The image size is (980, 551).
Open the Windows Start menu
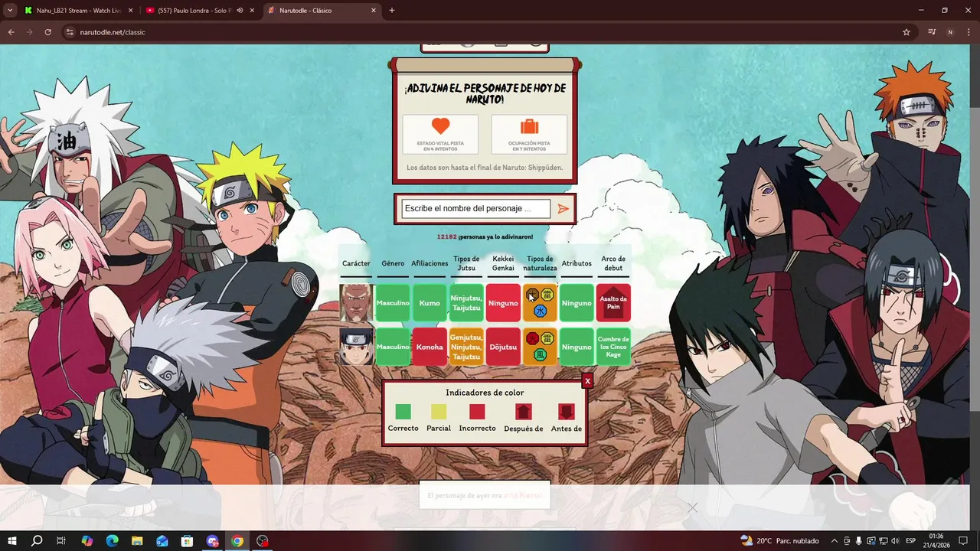(x=12, y=541)
